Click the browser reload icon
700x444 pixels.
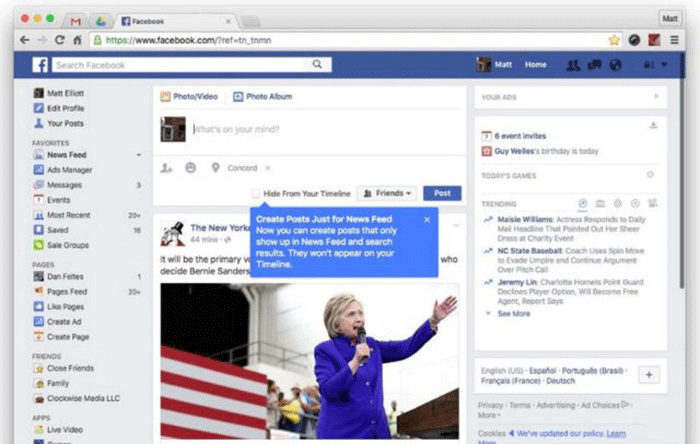pos(59,40)
